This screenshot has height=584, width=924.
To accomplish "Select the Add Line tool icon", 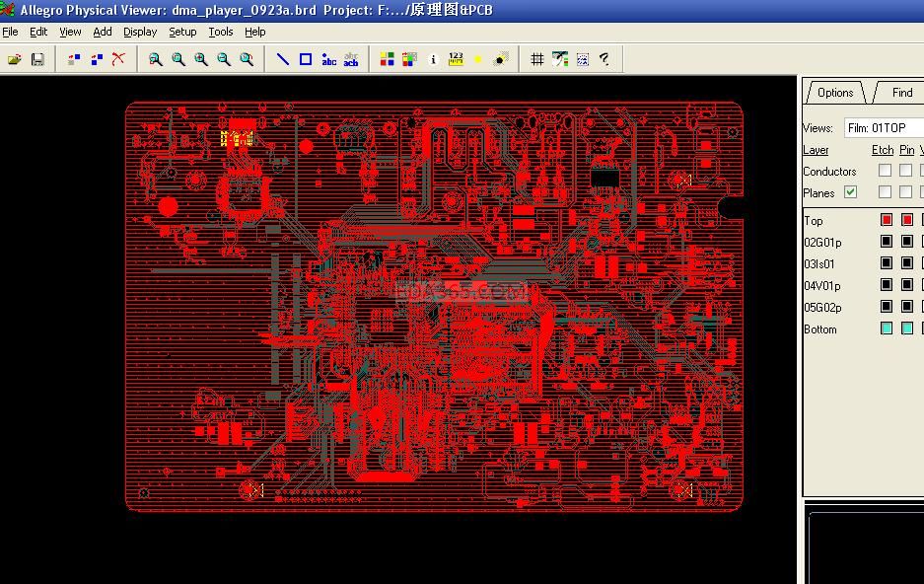I will pos(283,59).
